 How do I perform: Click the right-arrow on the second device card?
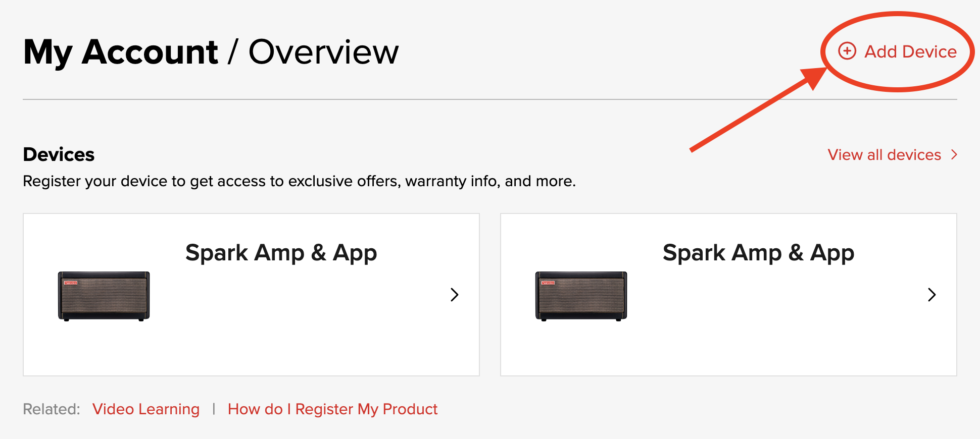[x=932, y=295]
